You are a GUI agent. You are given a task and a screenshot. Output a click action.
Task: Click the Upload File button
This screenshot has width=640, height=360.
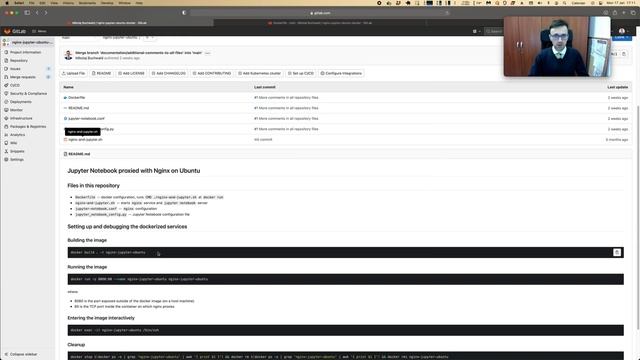73,73
